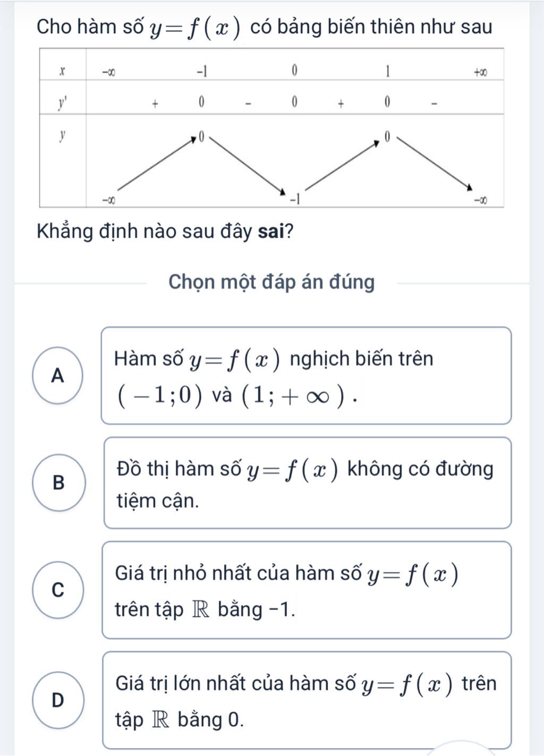Click the 'Cho hàm số' problem statement
Screen dimensions: 544x756
(x=265, y=27)
